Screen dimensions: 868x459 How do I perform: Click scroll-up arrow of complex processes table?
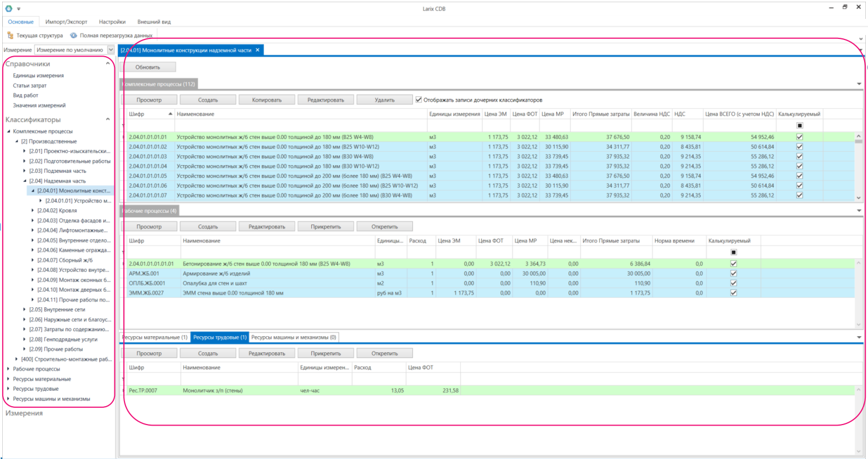pyautogui.click(x=859, y=136)
